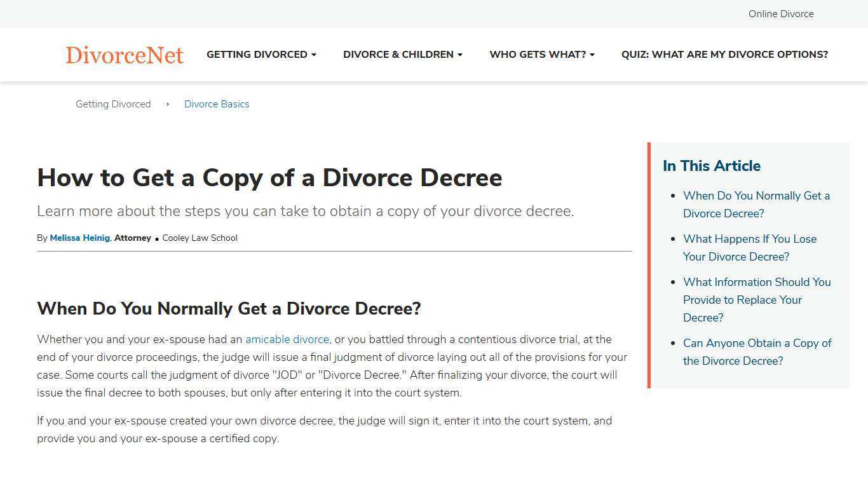Open the Online Divorce link
Image resolution: width=868 pixels, height=488 pixels.
(781, 14)
